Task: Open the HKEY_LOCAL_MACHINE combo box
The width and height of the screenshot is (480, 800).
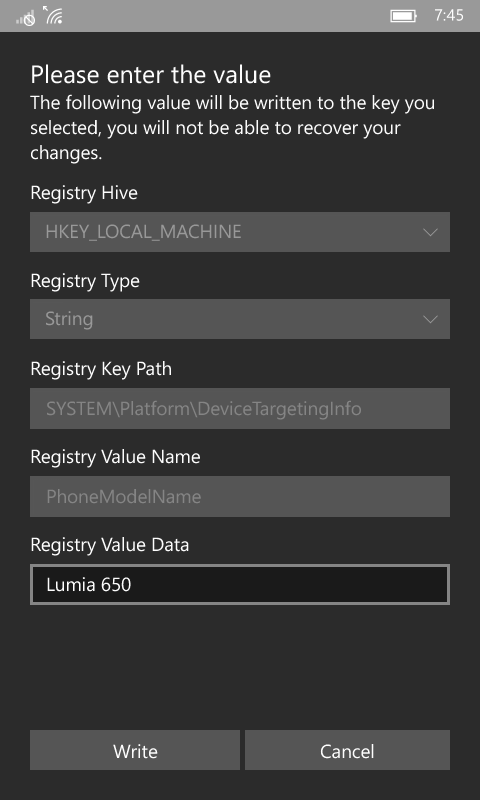Action: 240,232
